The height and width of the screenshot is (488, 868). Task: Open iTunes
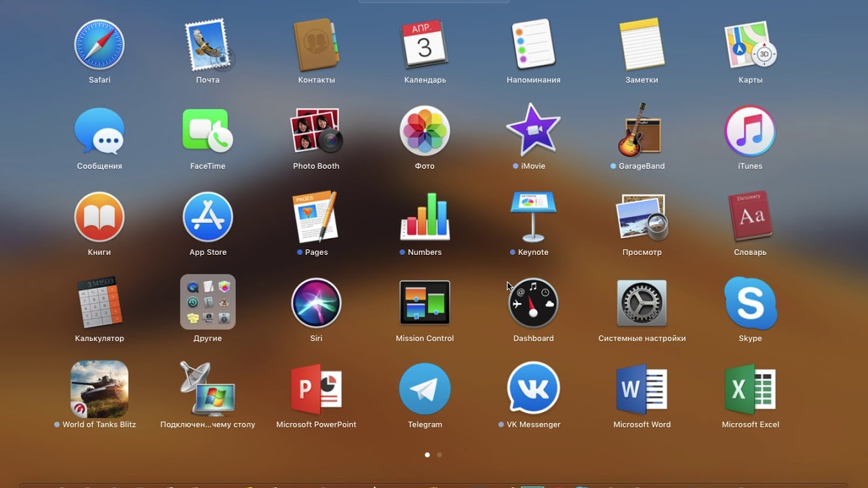tap(751, 131)
